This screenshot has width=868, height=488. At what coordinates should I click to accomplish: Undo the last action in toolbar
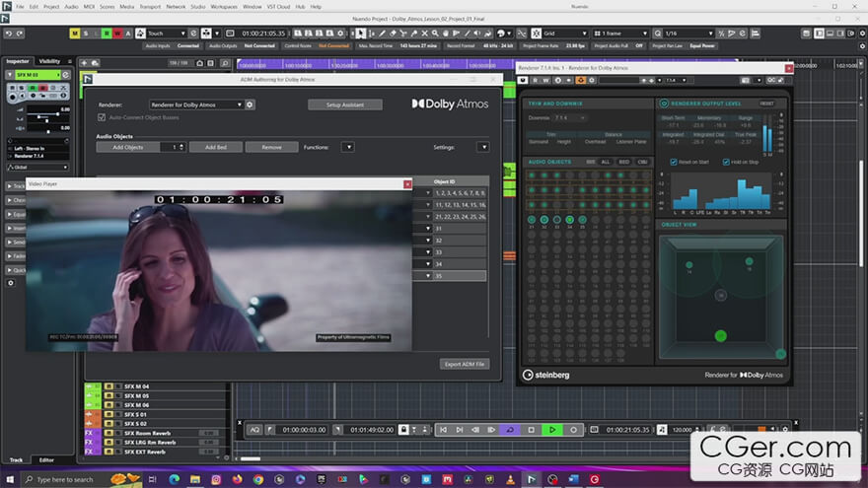9,34
